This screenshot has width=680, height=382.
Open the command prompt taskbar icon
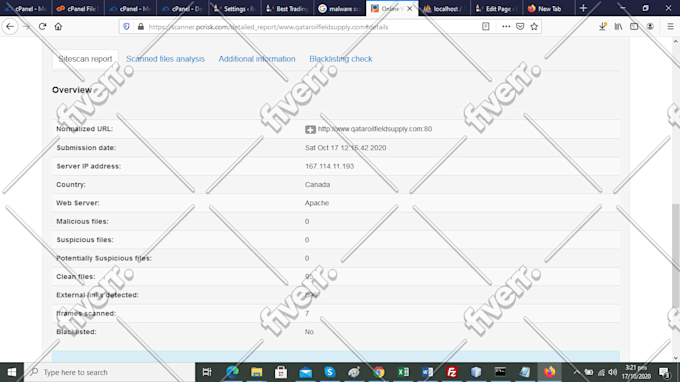tap(500, 372)
